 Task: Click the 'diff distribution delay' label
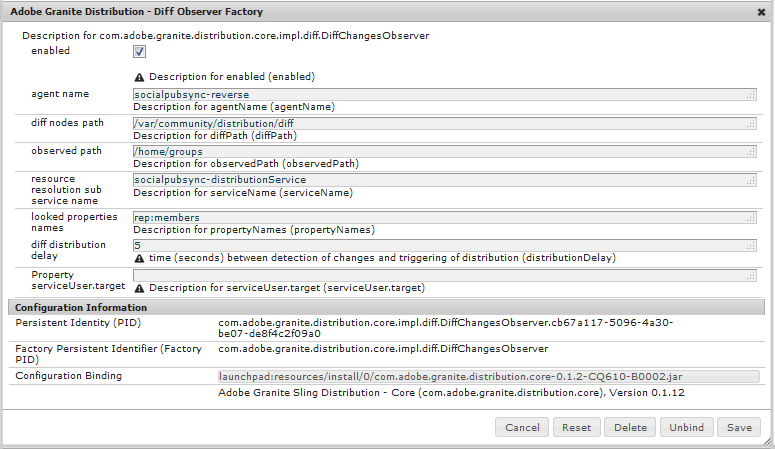click(x=68, y=250)
